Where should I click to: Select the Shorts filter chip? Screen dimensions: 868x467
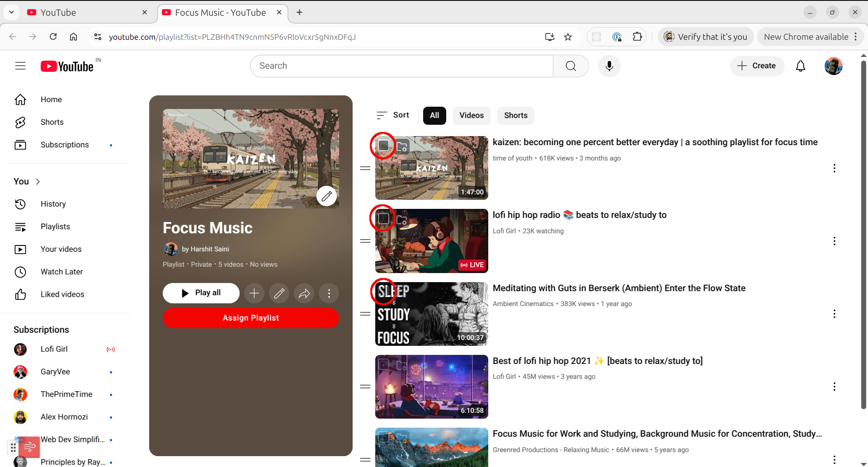click(x=516, y=115)
